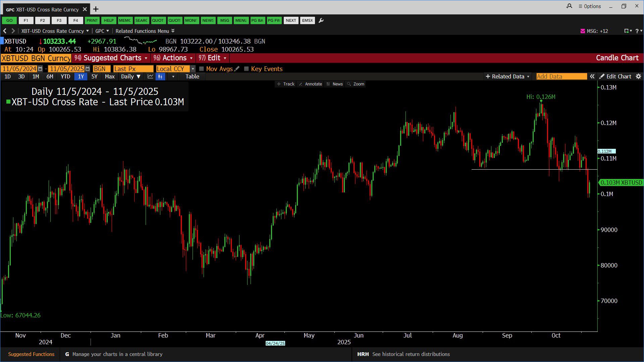Activate the Track crosshair toggle
Image resolution: width=644 pixels, height=362 pixels.
[x=286, y=84]
